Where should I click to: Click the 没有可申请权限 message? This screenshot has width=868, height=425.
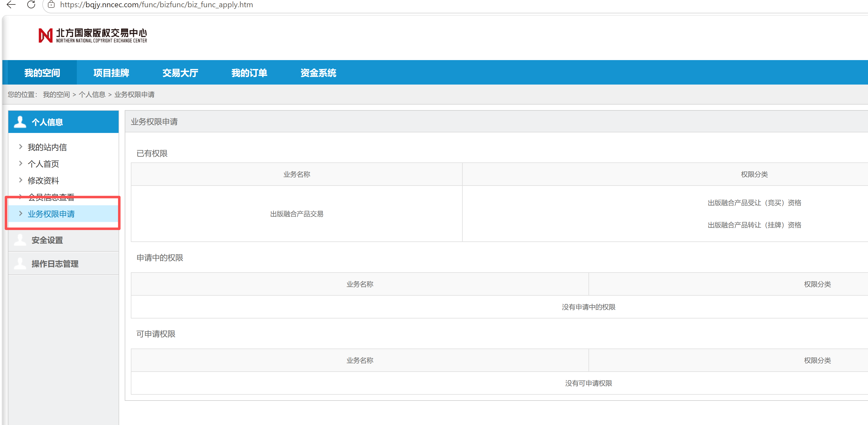[589, 383]
